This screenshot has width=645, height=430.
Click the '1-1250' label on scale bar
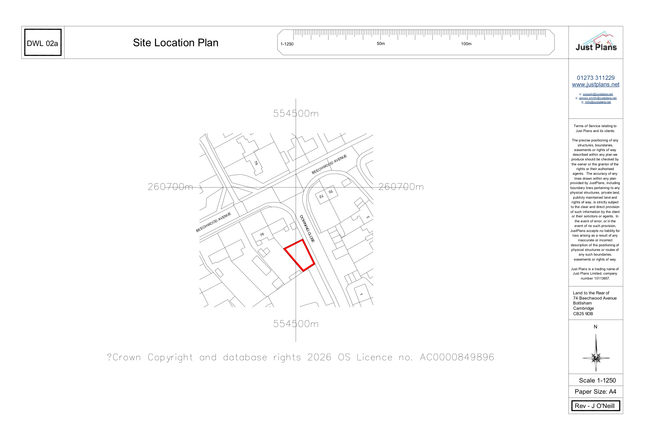287,44
